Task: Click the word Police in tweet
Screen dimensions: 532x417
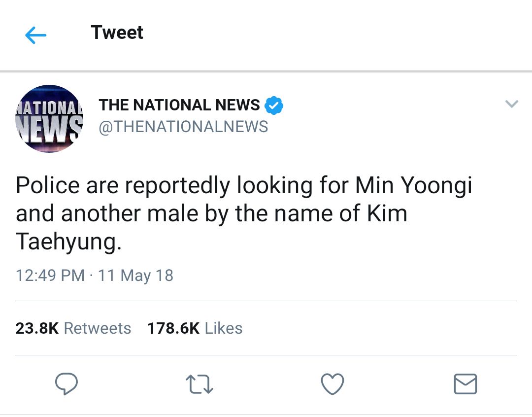Action: (x=48, y=185)
